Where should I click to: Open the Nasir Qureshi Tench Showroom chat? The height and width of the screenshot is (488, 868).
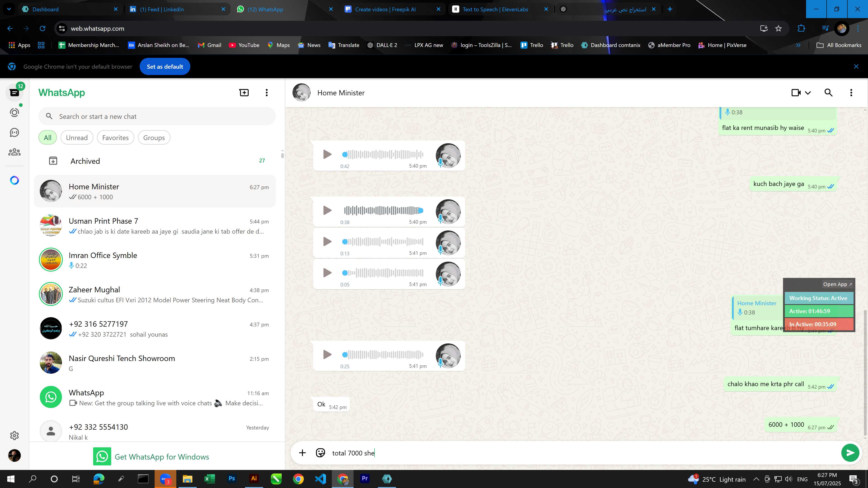(155, 363)
